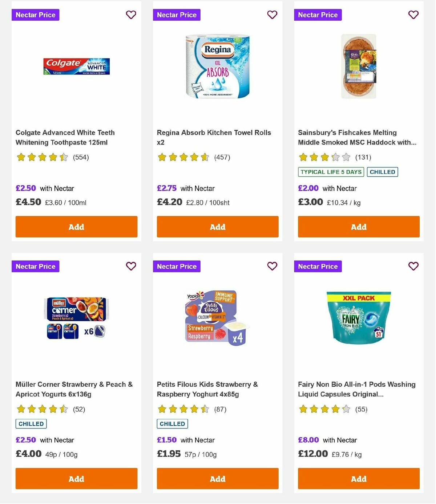Click the Nectar Price badge on Müller yogurts
The image size is (436, 504).
35,266
